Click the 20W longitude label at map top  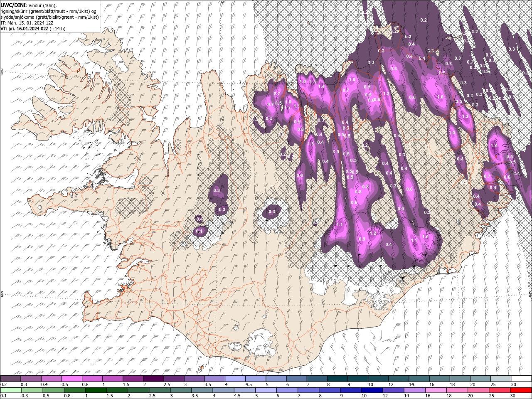(x=221, y=2)
